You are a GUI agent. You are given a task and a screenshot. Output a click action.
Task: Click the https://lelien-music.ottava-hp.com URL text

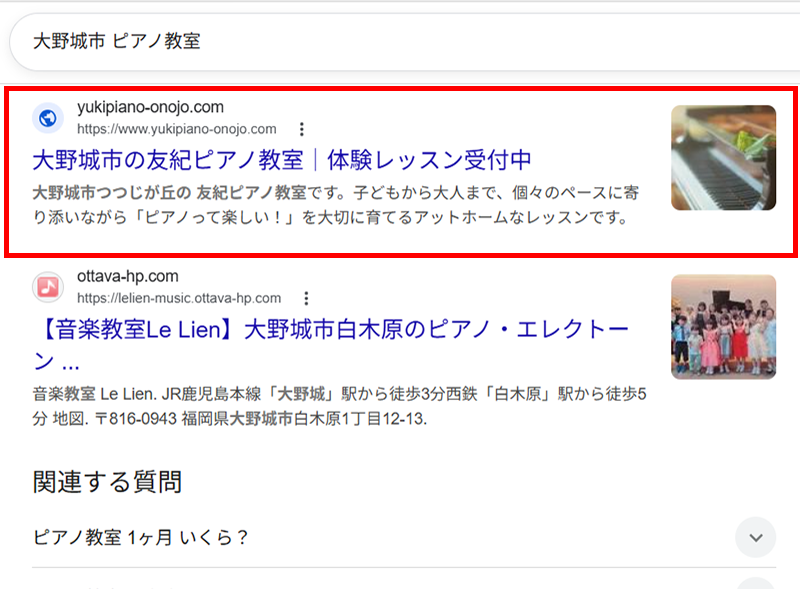[179, 298]
